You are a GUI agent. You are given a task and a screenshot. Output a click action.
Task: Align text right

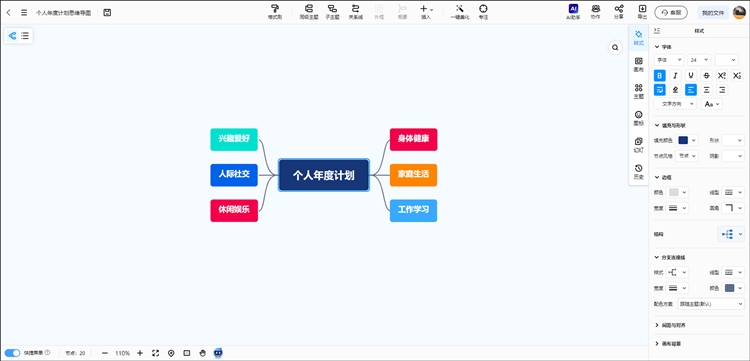click(722, 89)
